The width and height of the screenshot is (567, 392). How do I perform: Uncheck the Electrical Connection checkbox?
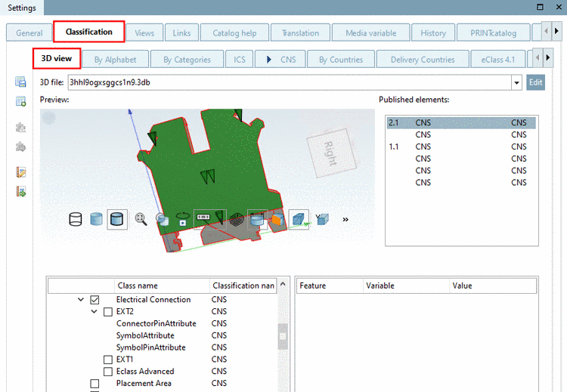(95, 300)
